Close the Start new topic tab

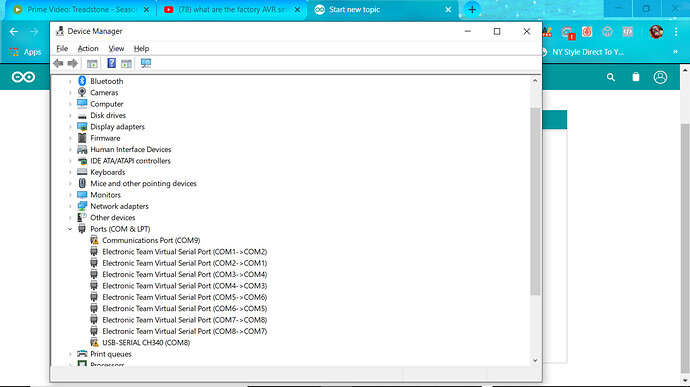pos(448,10)
